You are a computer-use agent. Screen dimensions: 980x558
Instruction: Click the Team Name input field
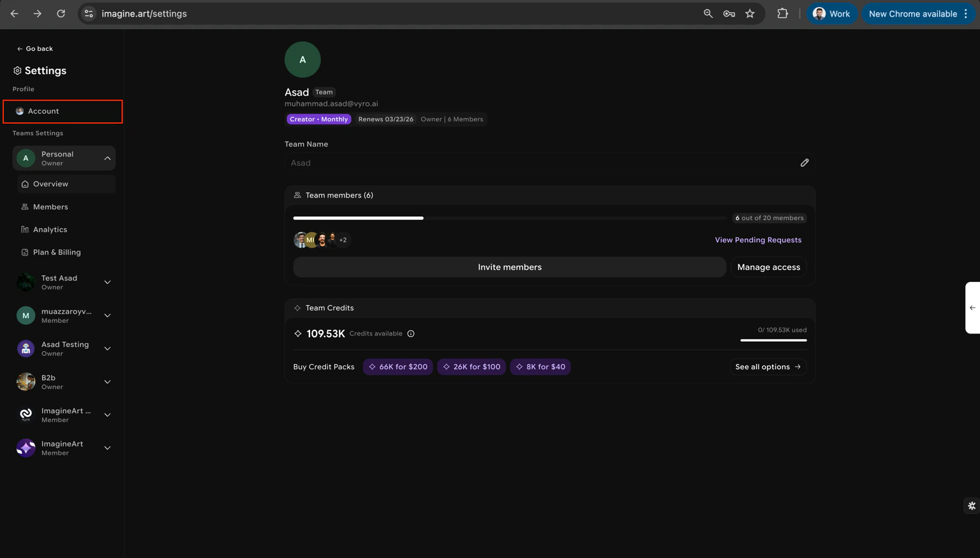549,163
